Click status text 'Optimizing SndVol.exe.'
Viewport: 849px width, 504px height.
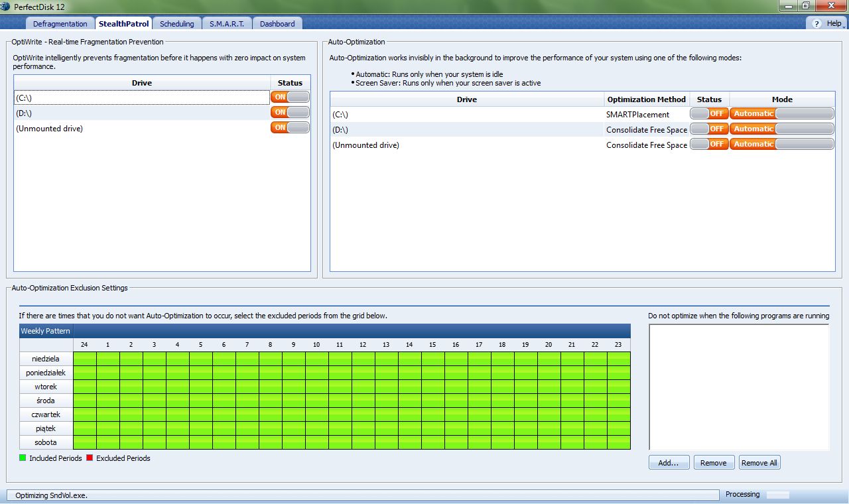coord(51,495)
